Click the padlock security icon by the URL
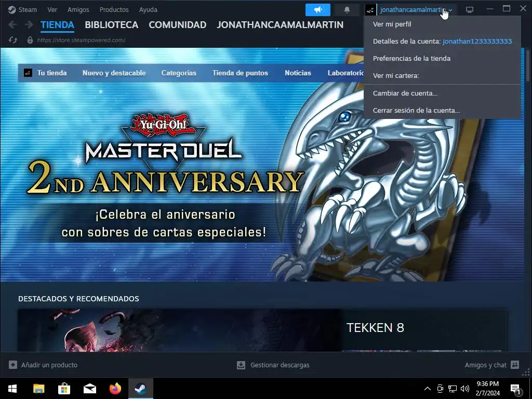 click(x=30, y=40)
